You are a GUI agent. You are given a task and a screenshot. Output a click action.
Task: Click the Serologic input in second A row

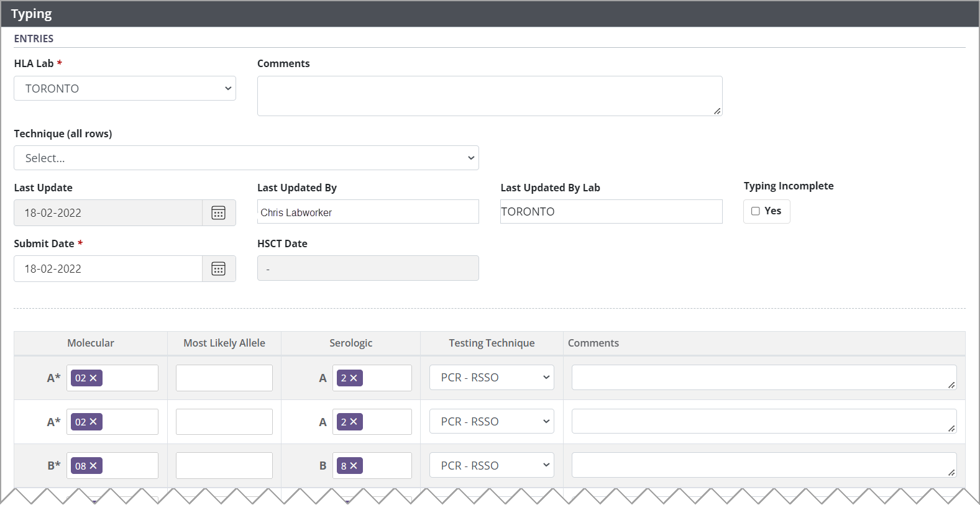coord(372,422)
